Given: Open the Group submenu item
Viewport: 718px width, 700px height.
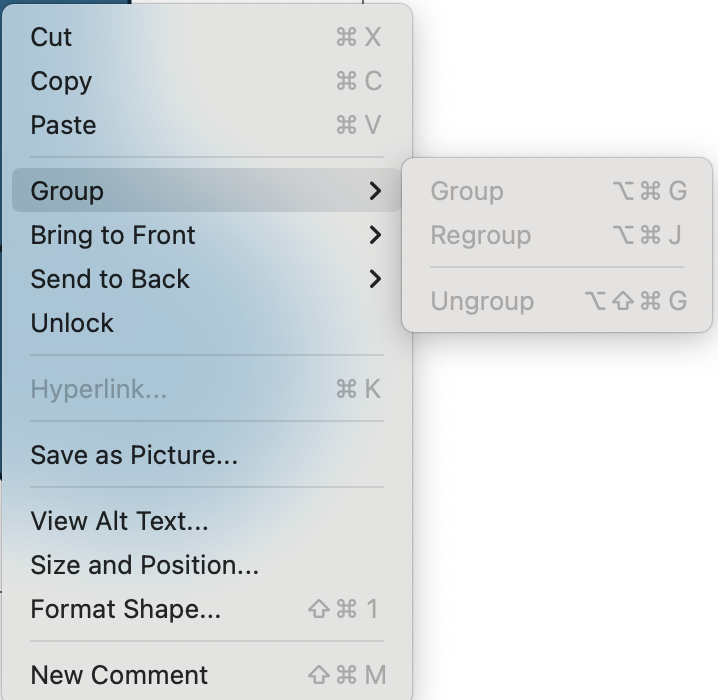Looking at the screenshot, I should pos(67,191).
